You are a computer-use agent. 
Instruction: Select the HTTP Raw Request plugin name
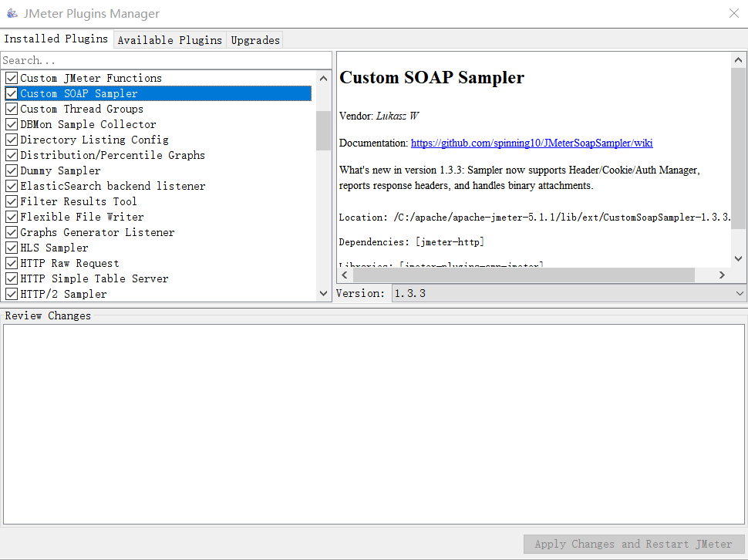(x=69, y=263)
